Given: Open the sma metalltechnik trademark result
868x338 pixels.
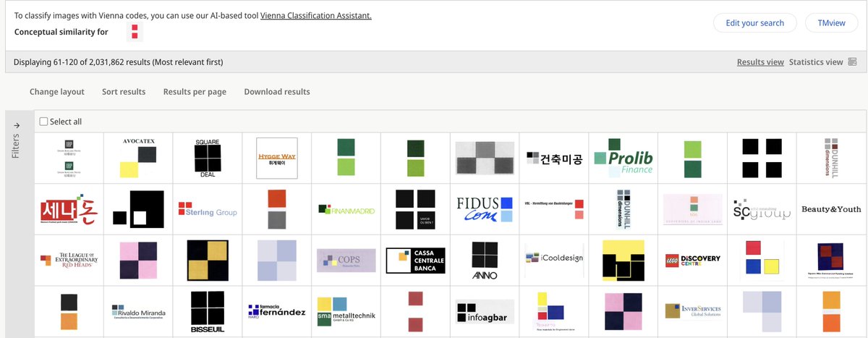Looking at the screenshot, I should 346,311.
